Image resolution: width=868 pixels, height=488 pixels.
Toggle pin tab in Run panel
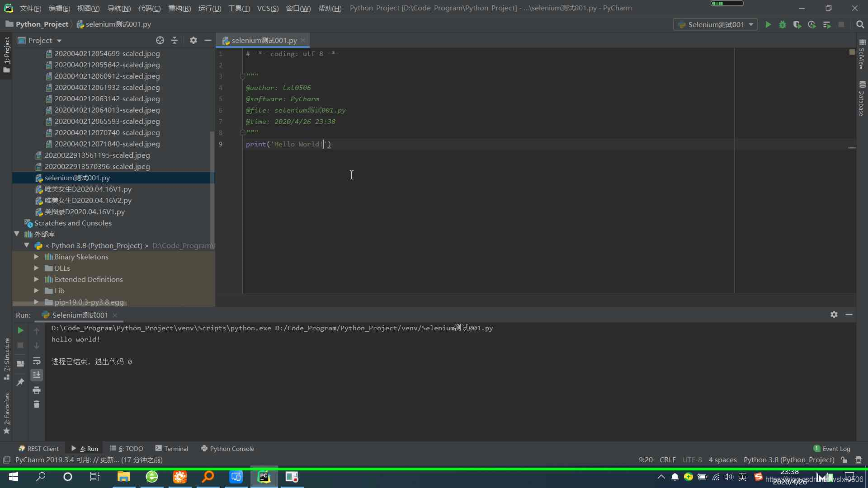tap(20, 382)
